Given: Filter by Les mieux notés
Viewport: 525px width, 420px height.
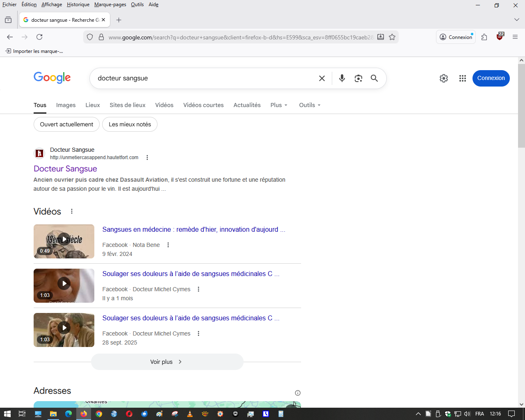Looking at the screenshot, I should pos(130,124).
